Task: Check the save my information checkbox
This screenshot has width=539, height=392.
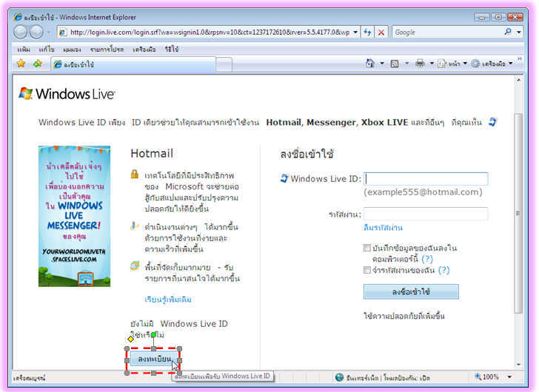Action: tap(367, 248)
